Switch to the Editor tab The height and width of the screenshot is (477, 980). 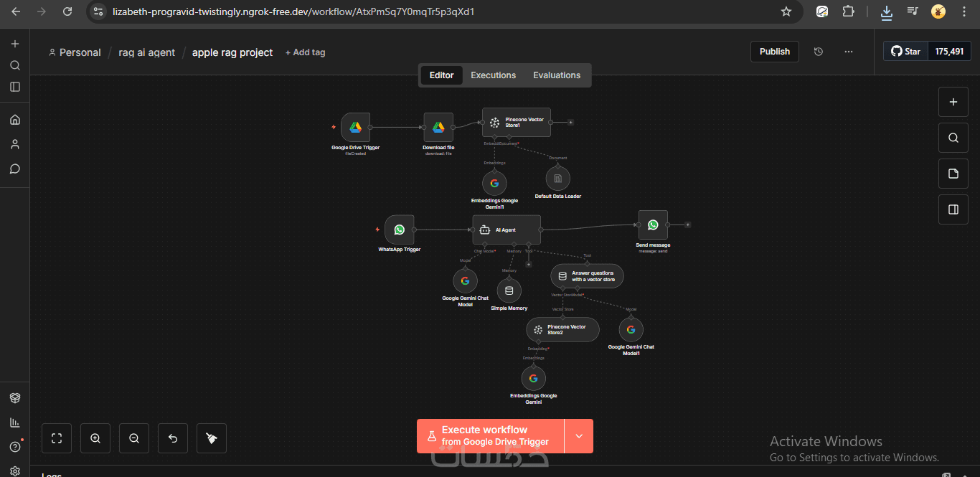[x=441, y=75]
